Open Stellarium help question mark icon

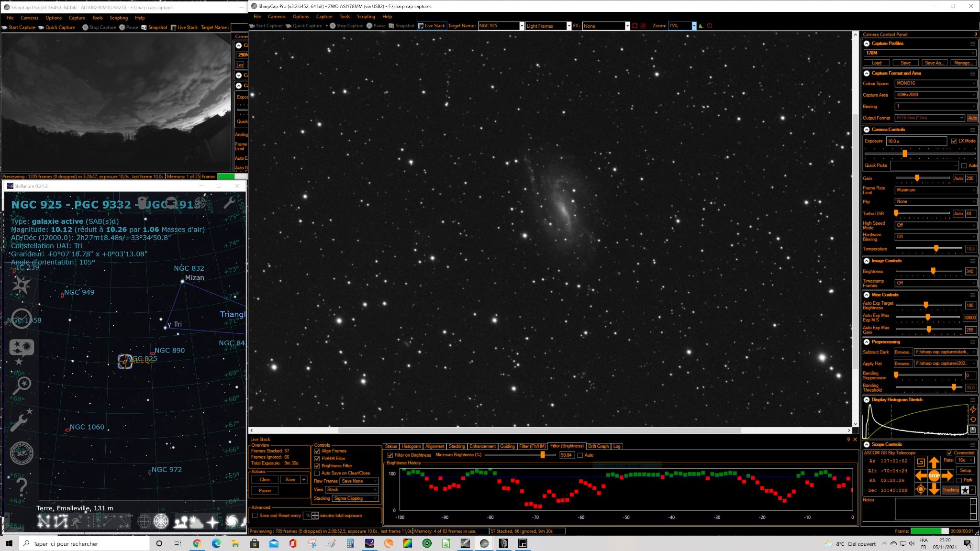tap(21, 487)
